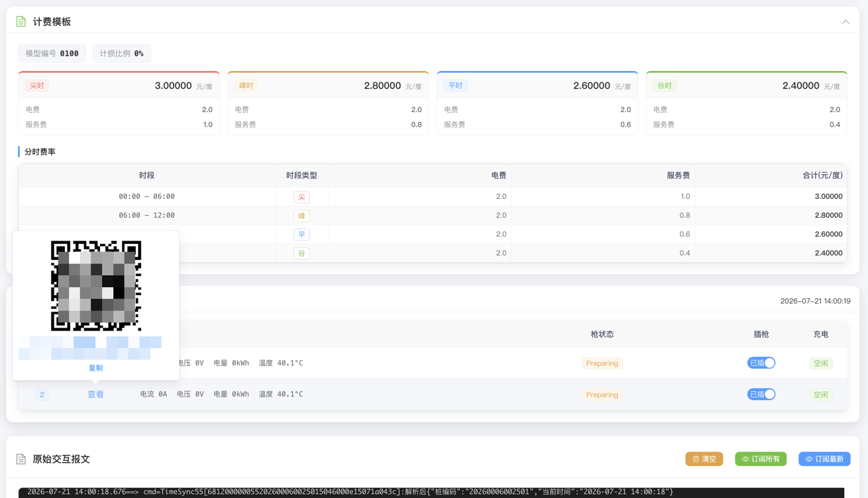Screen dimensions: 868x498
Task: Click 订阅所有 button
Action: 761,459
